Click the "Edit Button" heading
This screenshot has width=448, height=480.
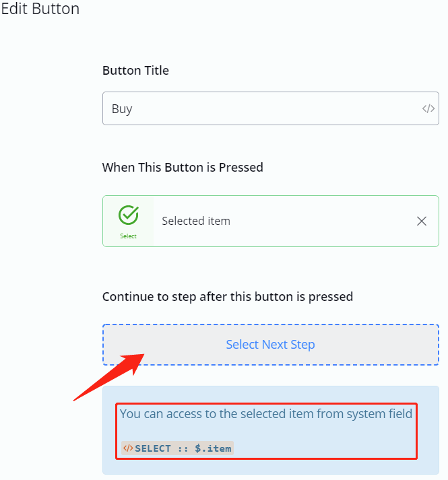coord(40,9)
